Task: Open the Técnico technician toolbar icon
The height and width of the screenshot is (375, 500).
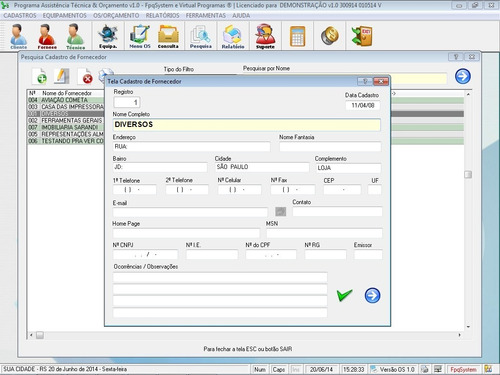Action: pyautogui.click(x=75, y=36)
